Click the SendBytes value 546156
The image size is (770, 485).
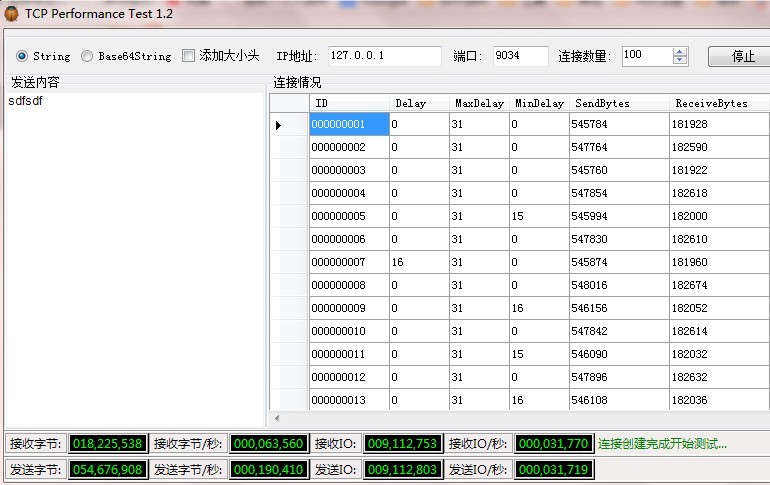pos(619,308)
